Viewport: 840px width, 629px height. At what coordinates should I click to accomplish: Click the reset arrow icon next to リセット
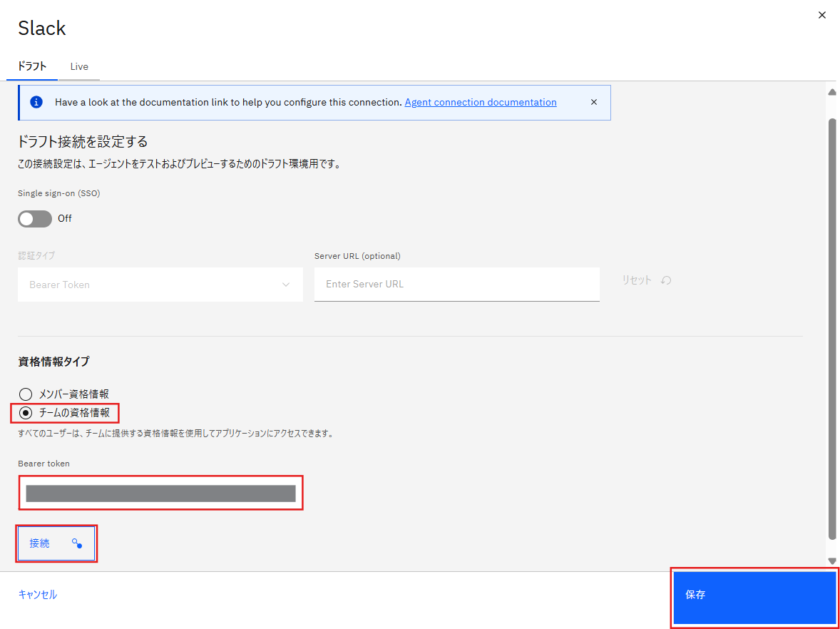pyautogui.click(x=666, y=280)
